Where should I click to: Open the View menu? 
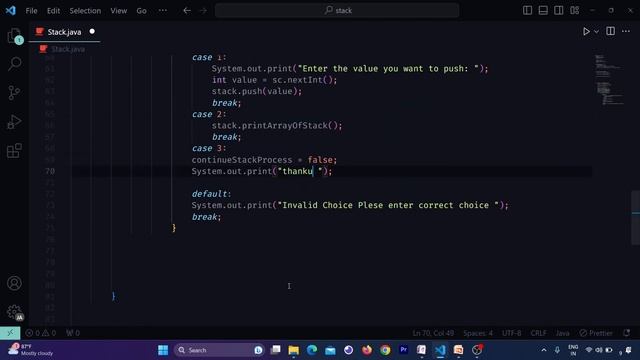click(118, 11)
